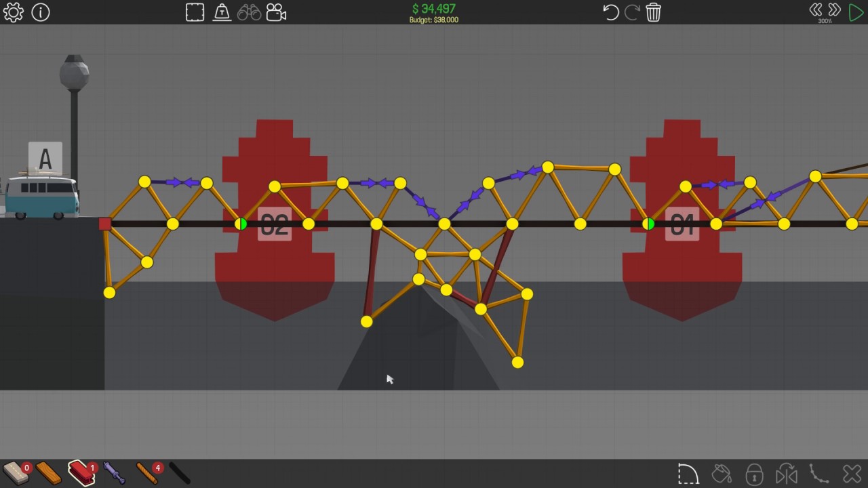Click the budget amount $34,497
The width and height of the screenshot is (868, 488).
coord(433,9)
